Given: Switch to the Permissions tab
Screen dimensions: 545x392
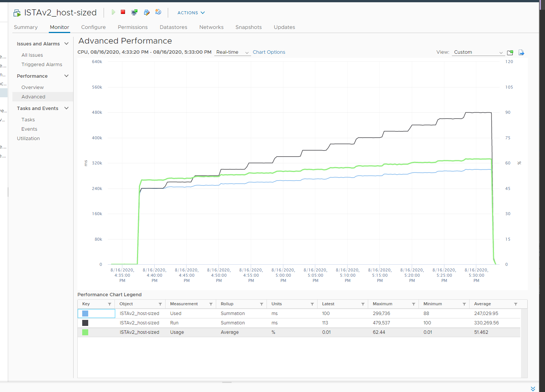Looking at the screenshot, I should pyautogui.click(x=132, y=27).
